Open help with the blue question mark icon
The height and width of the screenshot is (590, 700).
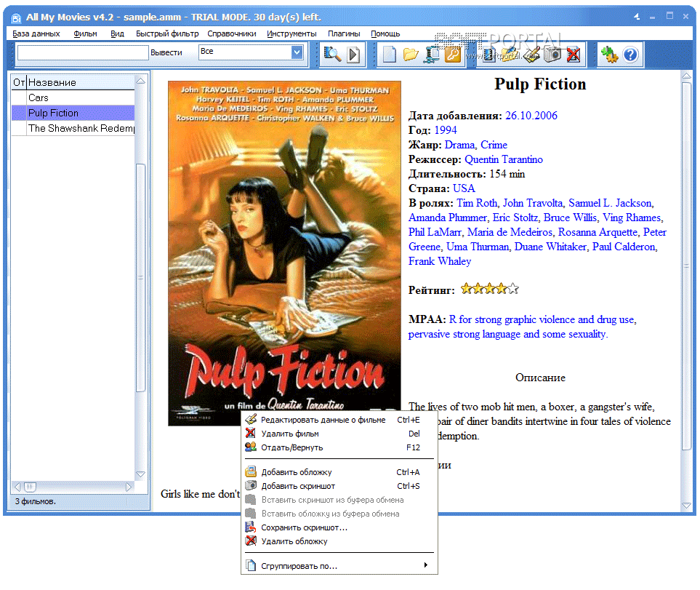pos(630,55)
